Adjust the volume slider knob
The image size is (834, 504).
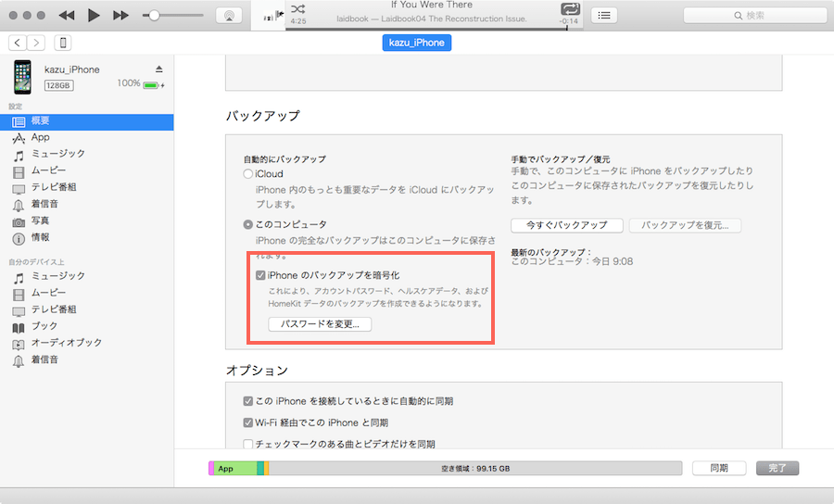[154, 16]
